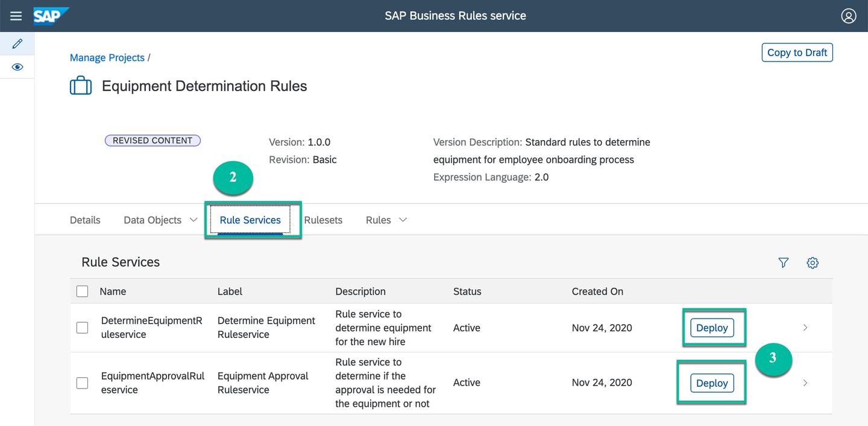Click the SAP Business Rules service header title
The image size is (868, 426).
456,16
